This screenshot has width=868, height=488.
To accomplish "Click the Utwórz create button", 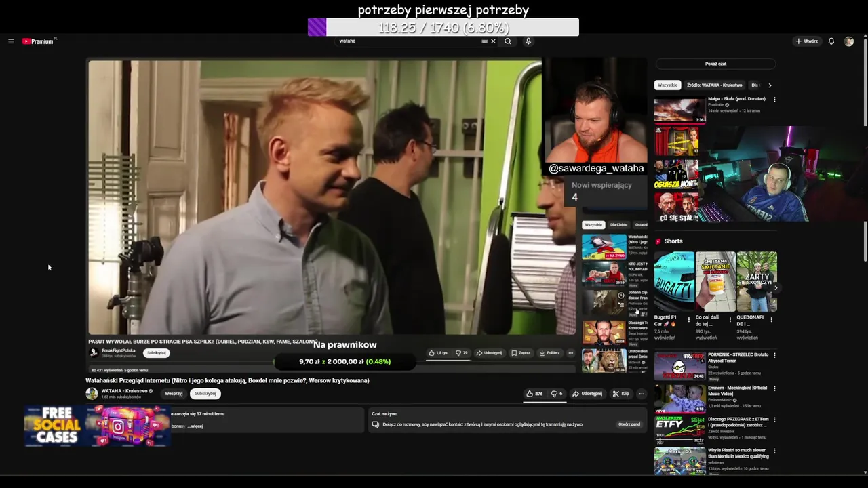I will (807, 41).
